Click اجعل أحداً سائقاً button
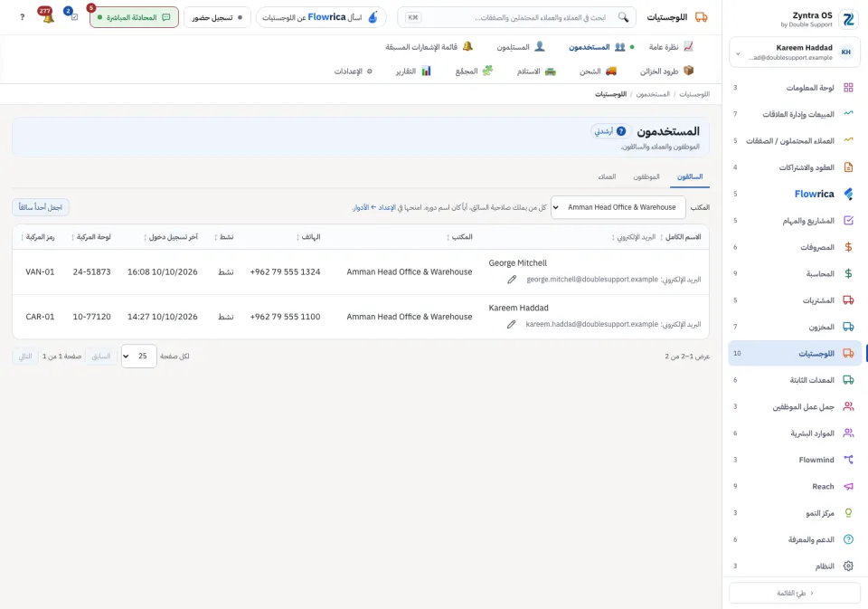The height and width of the screenshot is (609, 868). tap(41, 207)
